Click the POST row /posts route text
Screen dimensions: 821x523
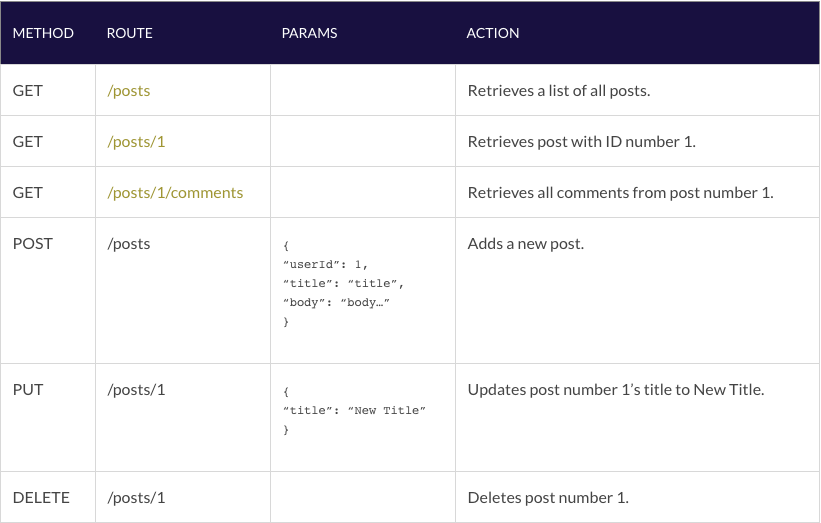129,244
